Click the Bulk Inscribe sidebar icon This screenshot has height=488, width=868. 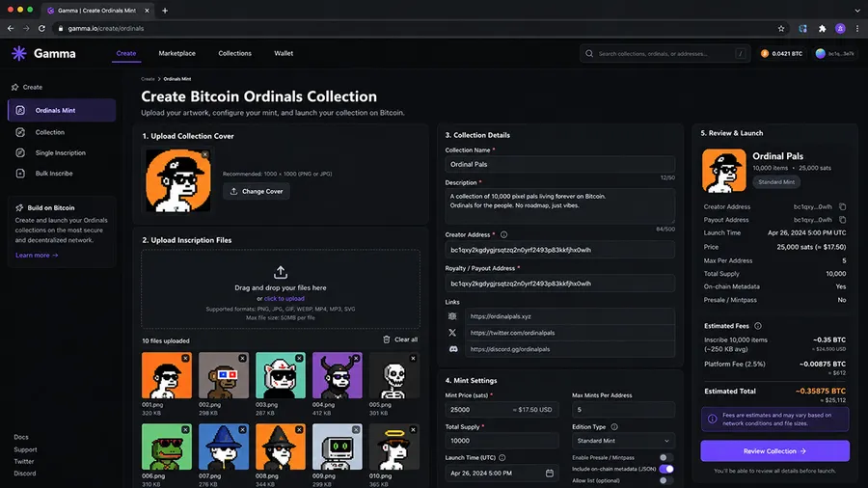tap(20, 174)
